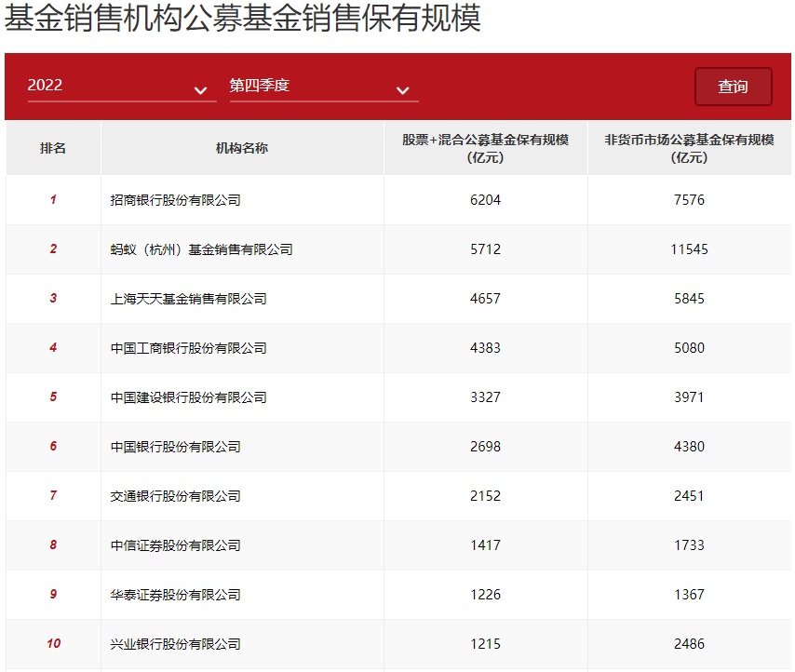Select 中信证券股份有限公司 row name
The image size is (795, 672).
pos(175,545)
